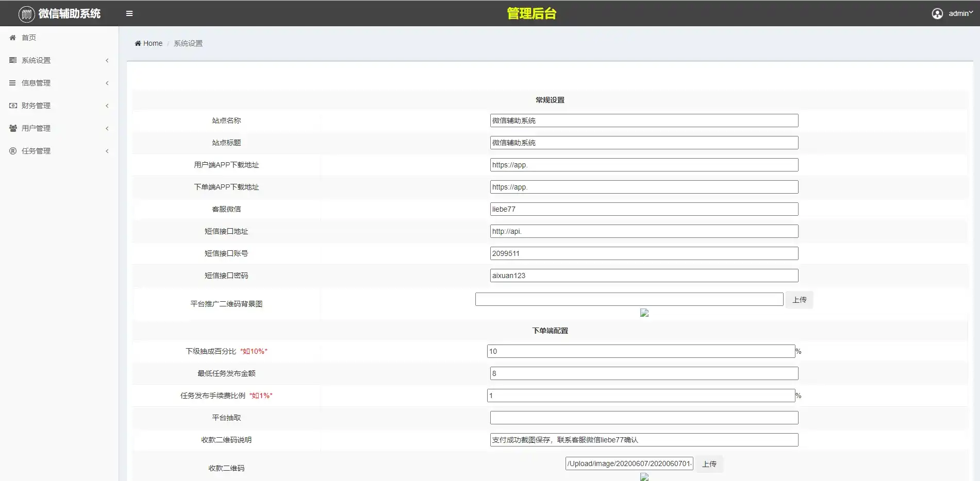The image size is (980, 481).
Task: Expand the 信息管理 menu chevron
Action: pyautogui.click(x=107, y=83)
